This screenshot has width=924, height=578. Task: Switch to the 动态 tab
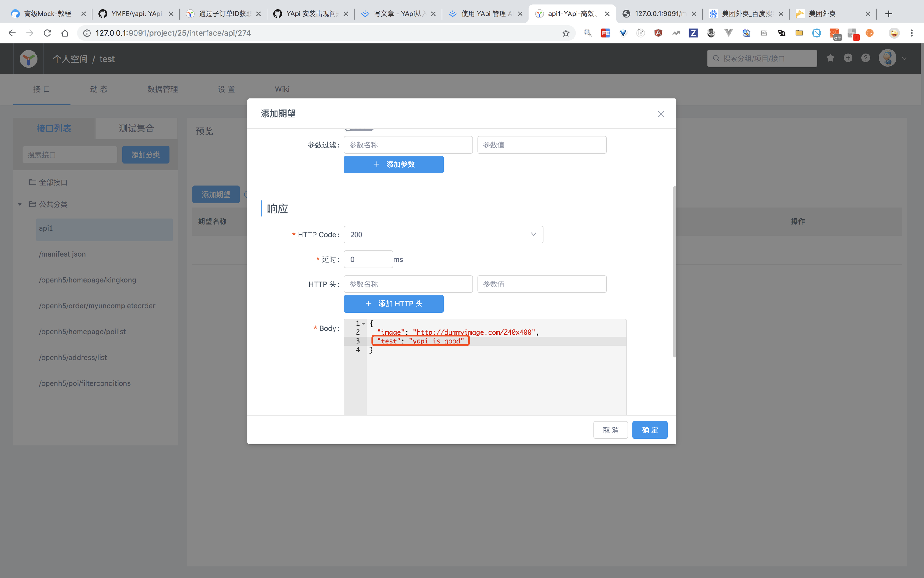click(x=98, y=89)
